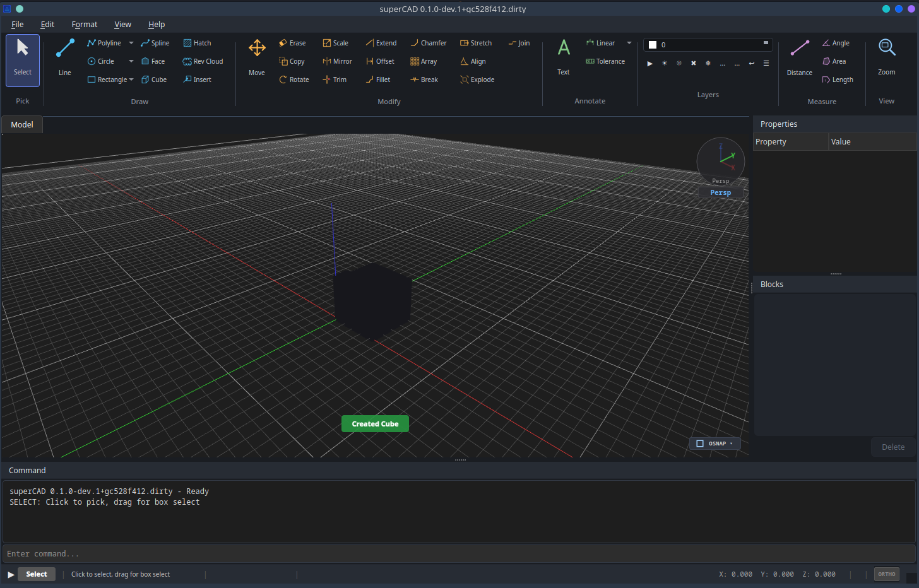Select the Tolerance annotation tool
The width and height of the screenshot is (919, 588).
(x=606, y=61)
